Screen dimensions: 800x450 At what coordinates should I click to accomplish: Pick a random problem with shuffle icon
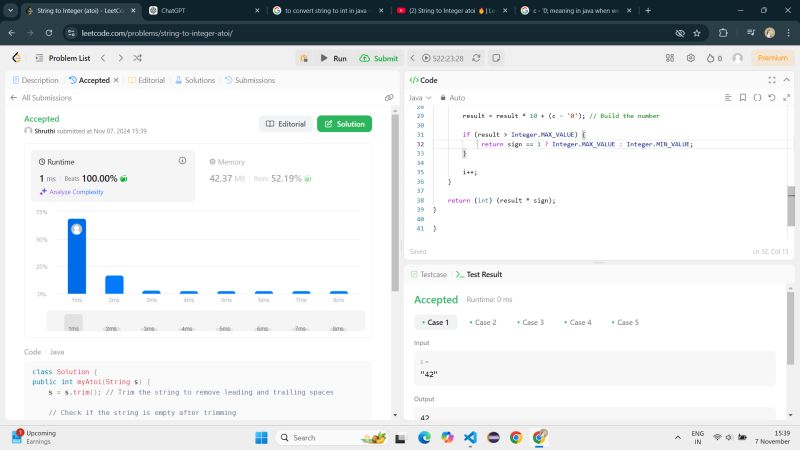point(138,58)
